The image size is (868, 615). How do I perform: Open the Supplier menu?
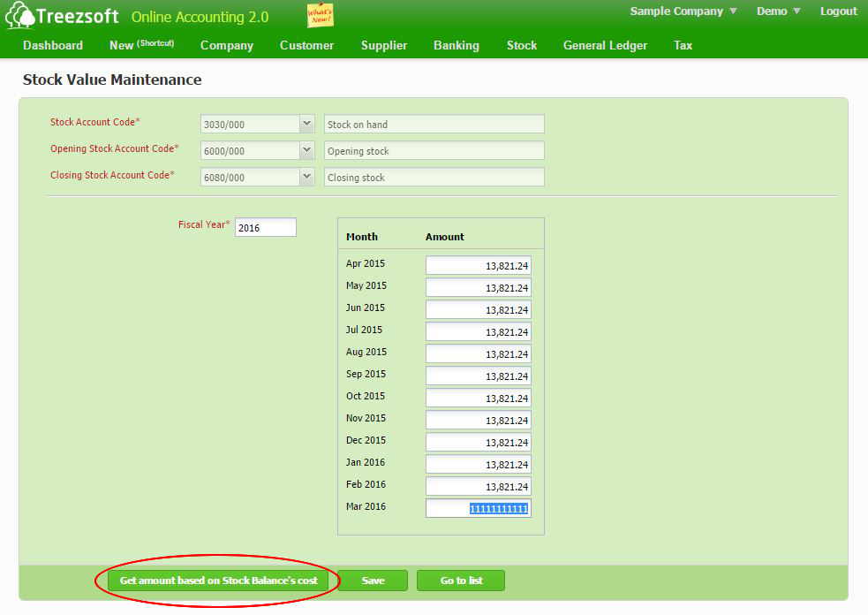[x=383, y=45]
